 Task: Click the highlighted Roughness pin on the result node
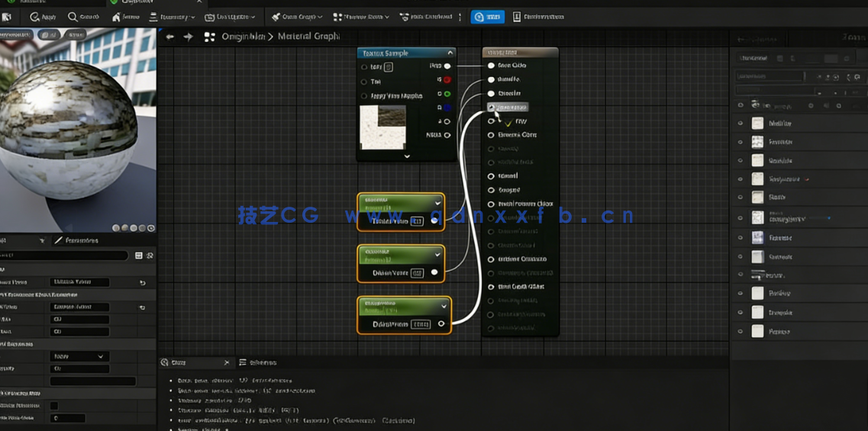tap(491, 107)
